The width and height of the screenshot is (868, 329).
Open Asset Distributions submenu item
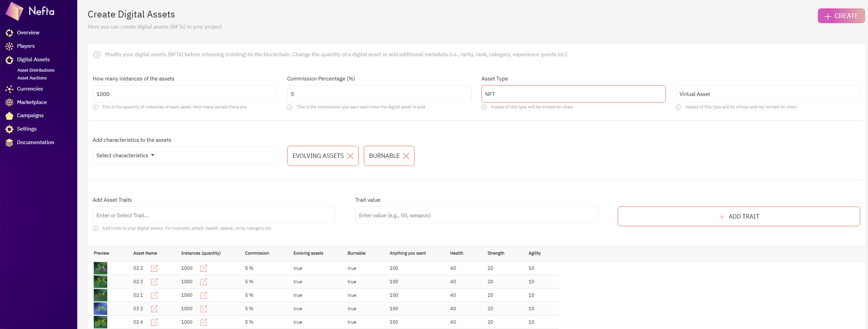click(36, 70)
